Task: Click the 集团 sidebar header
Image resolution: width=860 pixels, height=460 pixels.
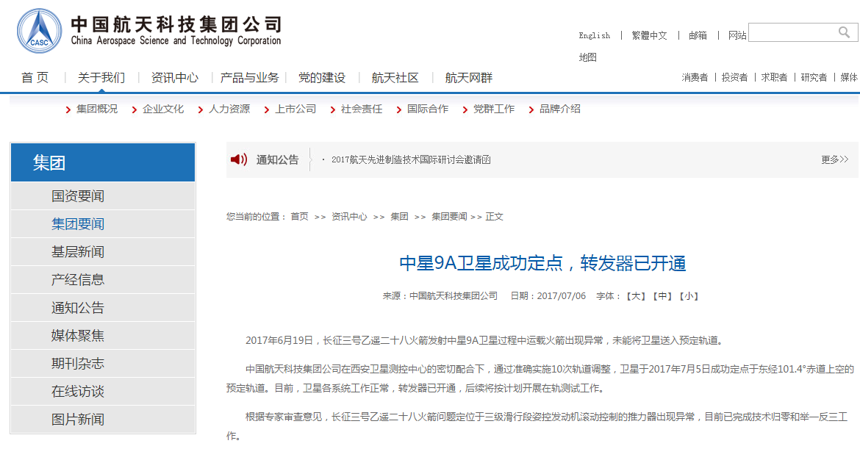Action: (103, 162)
